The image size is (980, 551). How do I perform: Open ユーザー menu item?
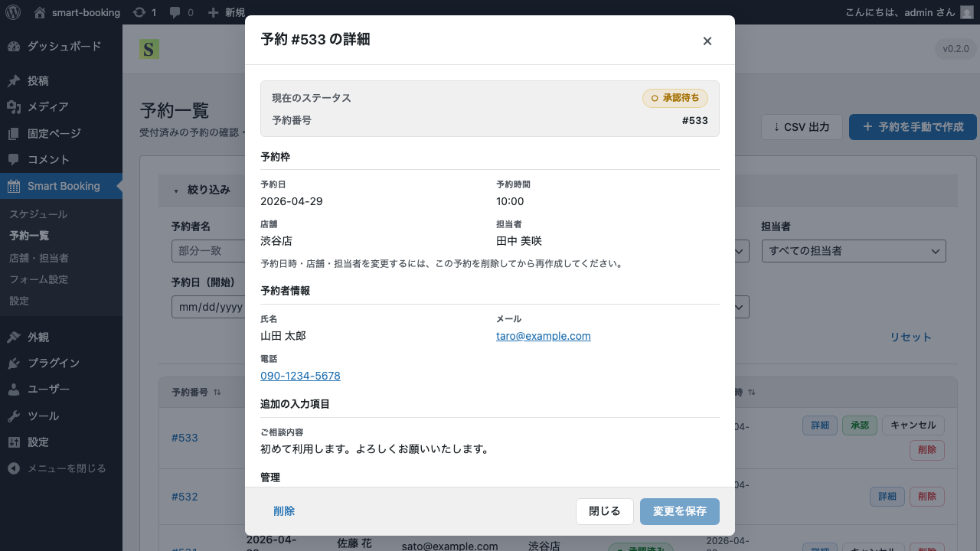61,390
